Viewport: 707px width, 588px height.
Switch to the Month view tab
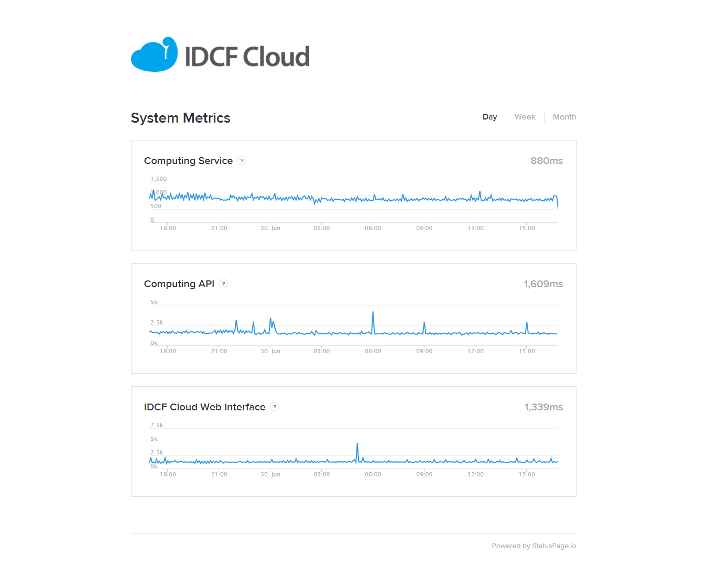(x=564, y=117)
